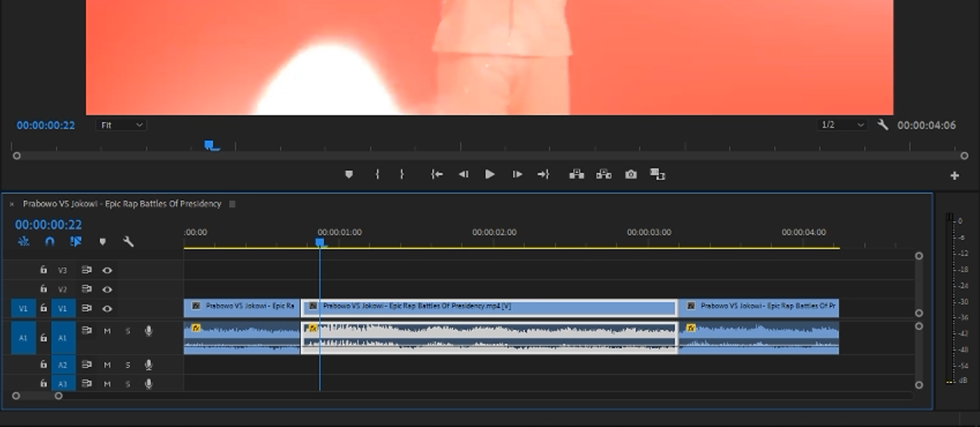Click the timeline timecode 00:00:00:22

tap(48, 225)
